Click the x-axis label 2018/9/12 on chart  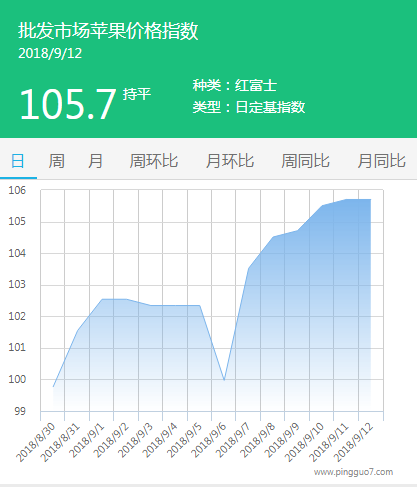pyautogui.click(x=353, y=442)
